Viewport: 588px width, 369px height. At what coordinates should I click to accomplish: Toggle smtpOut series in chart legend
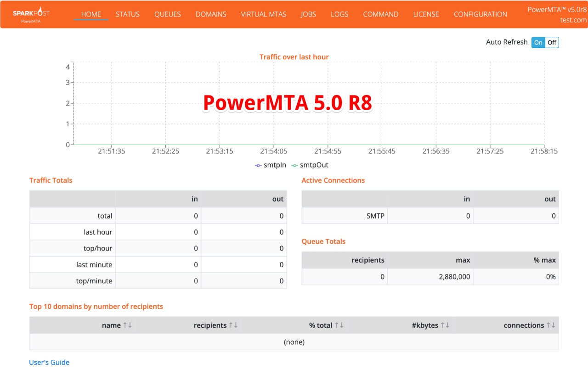pos(310,165)
